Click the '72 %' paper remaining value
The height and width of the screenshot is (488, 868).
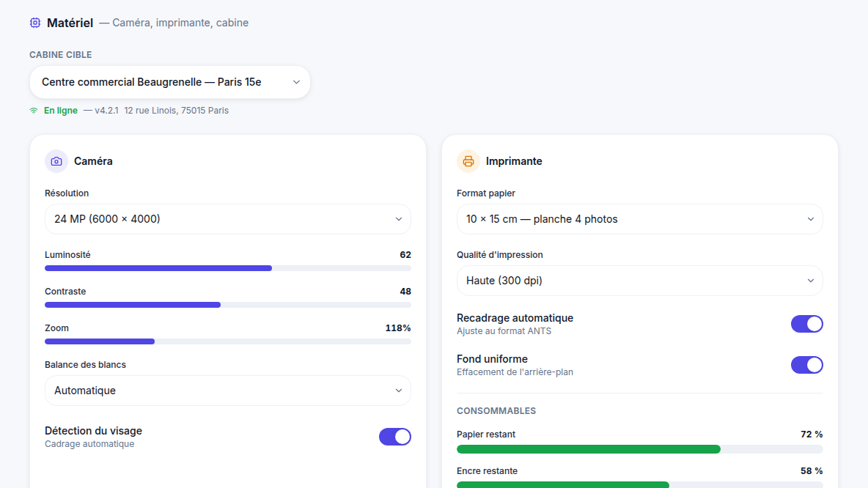click(812, 435)
